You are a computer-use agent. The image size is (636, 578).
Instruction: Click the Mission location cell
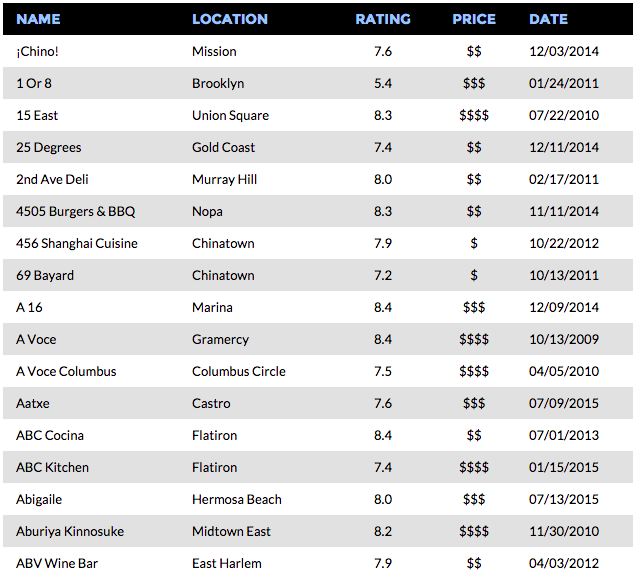coord(214,52)
